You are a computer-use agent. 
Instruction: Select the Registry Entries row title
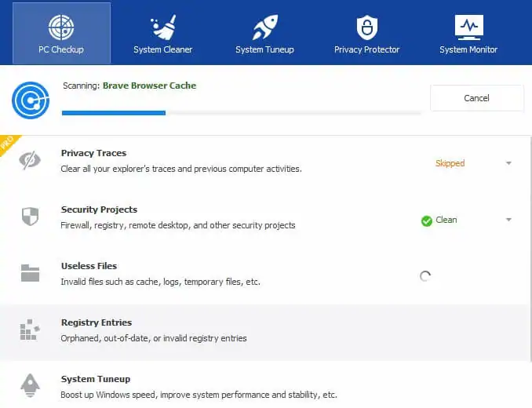[97, 322]
